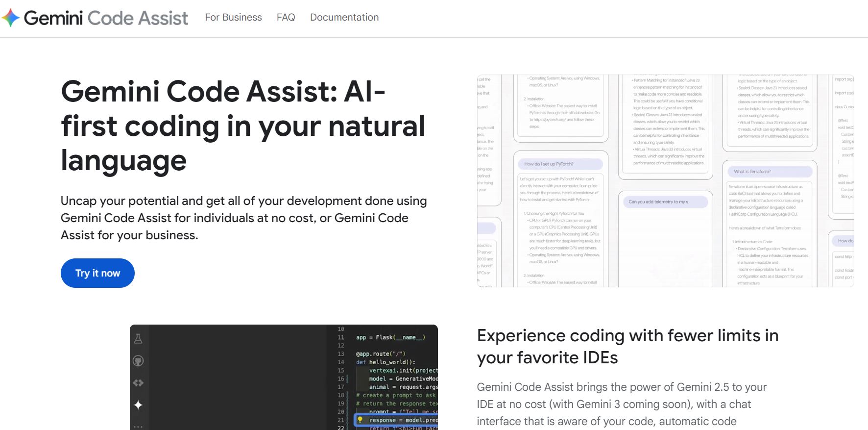Click the "Can you add telemetry" prompt bubble
Screen dimensions: 868x430
(x=663, y=202)
